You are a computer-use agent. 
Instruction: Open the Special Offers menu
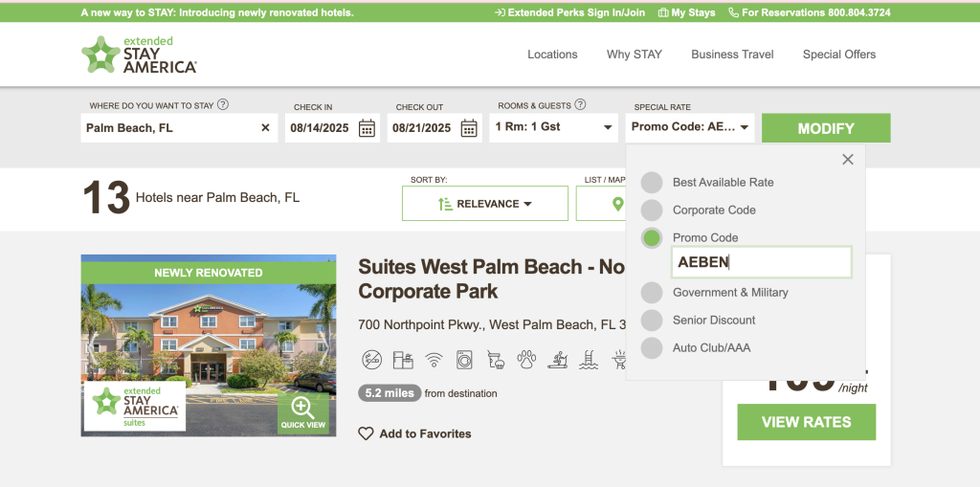click(x=839, y=55)
